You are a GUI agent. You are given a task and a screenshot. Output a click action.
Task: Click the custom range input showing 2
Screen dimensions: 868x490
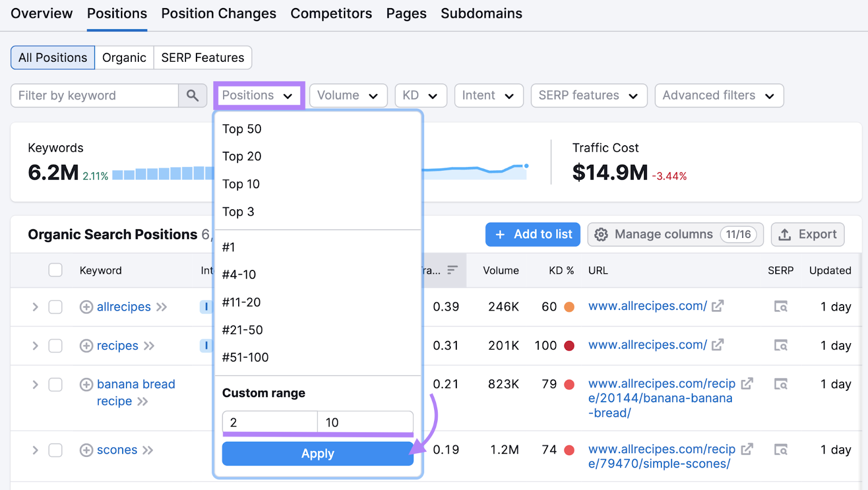[270, 422]
